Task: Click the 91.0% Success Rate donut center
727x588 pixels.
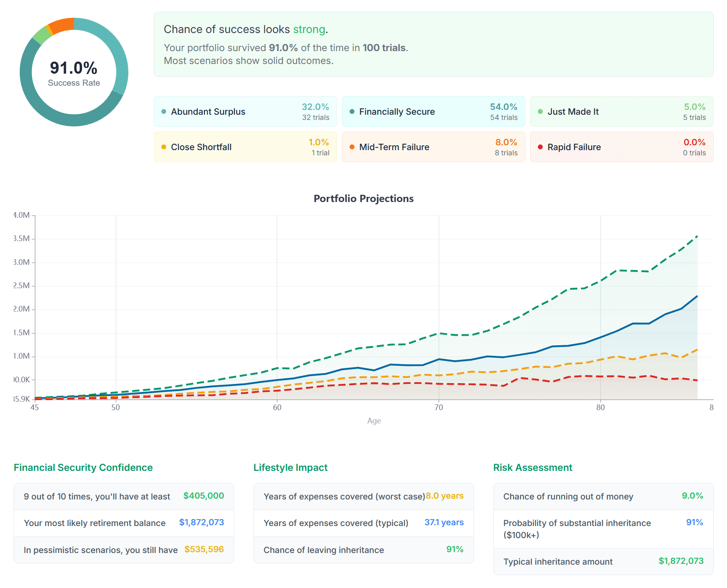Action: pyautogui.click(x=74, y=72)
